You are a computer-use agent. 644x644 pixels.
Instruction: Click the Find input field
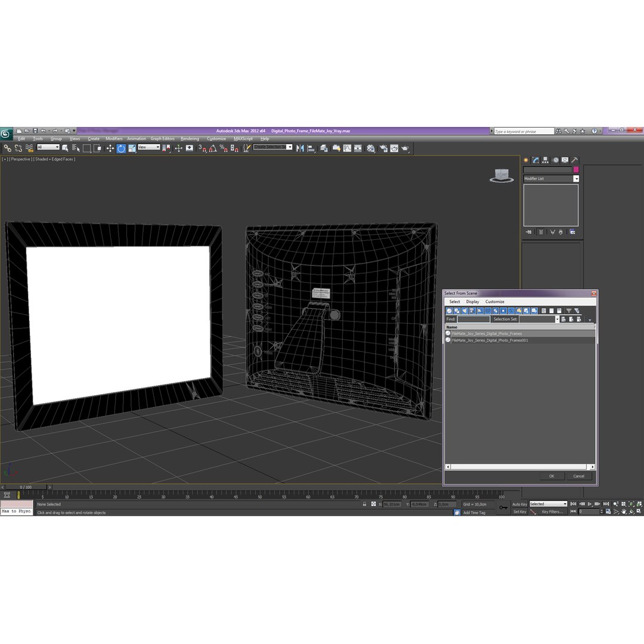473,319
